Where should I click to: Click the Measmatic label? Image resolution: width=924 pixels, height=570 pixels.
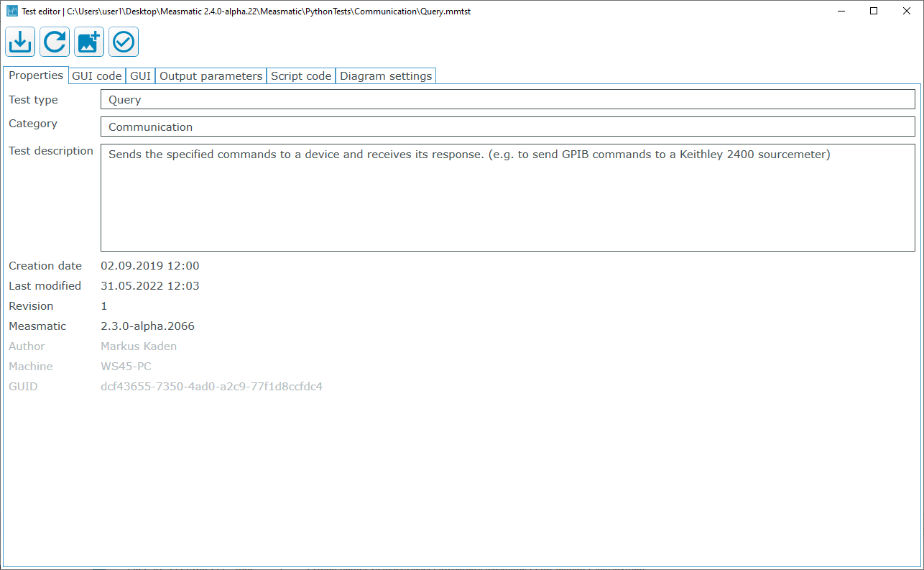coord(37,326)
